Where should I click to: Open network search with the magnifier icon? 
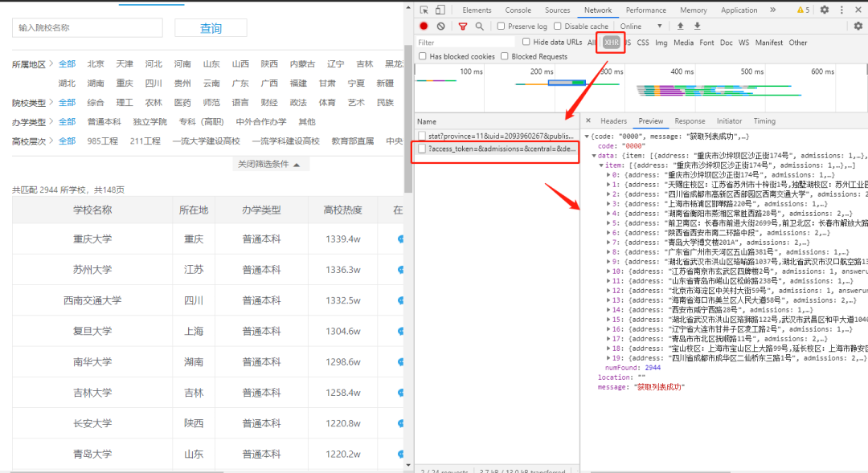tap(479, 26)
